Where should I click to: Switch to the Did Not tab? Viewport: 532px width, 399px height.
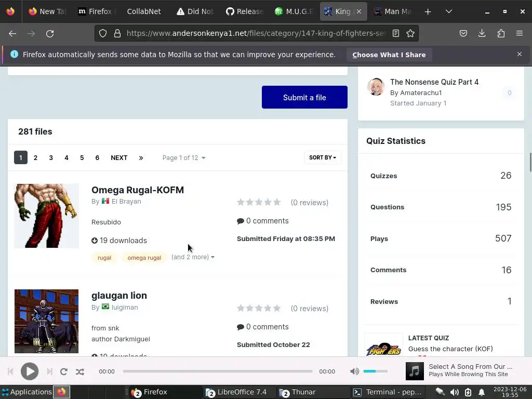[x=195, y=11]
